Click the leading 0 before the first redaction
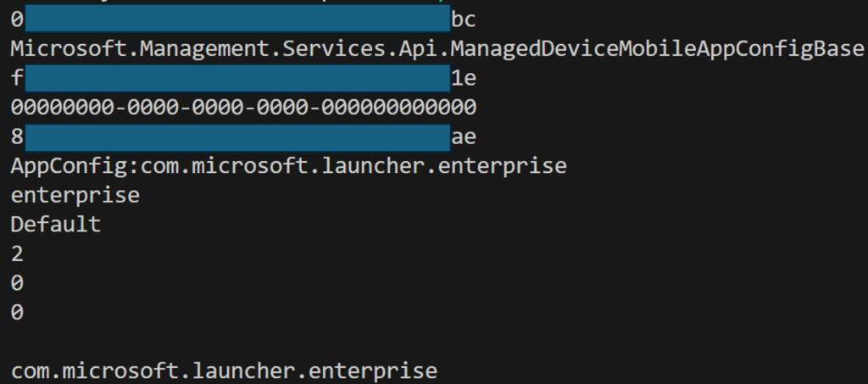 (x=17, y=19)
